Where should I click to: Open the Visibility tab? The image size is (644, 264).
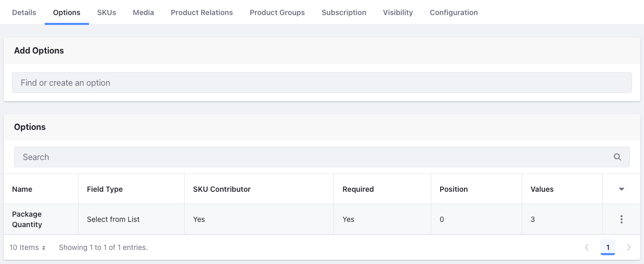(x=398, y=12)
